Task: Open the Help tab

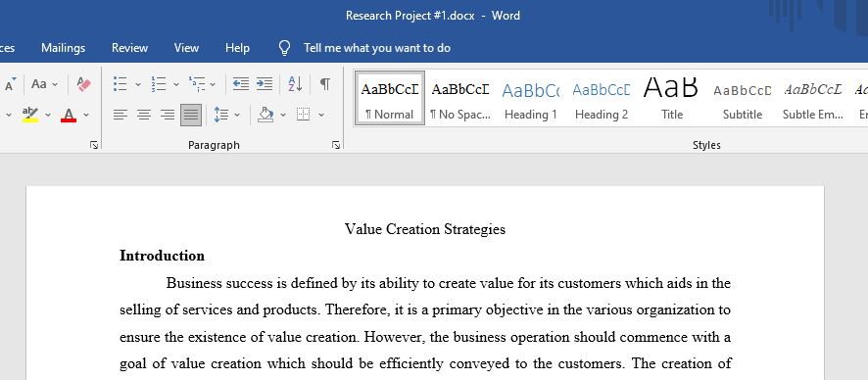Action: coord(237,48)
